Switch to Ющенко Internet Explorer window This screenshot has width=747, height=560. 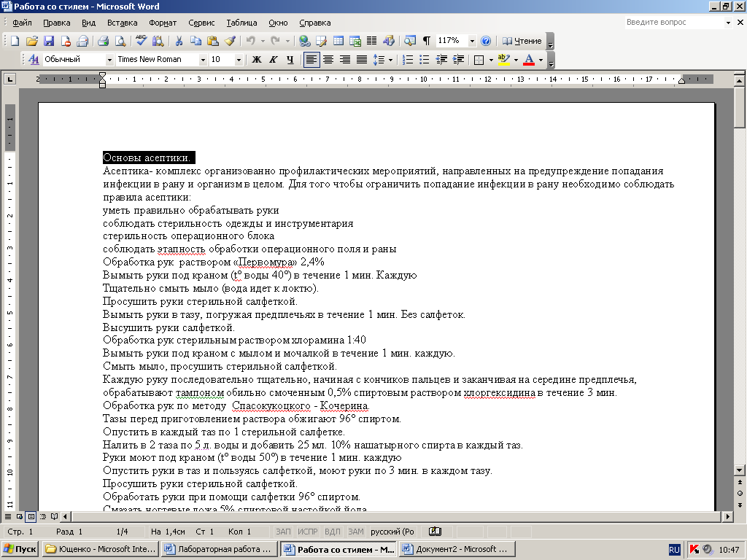click(100, 549)
